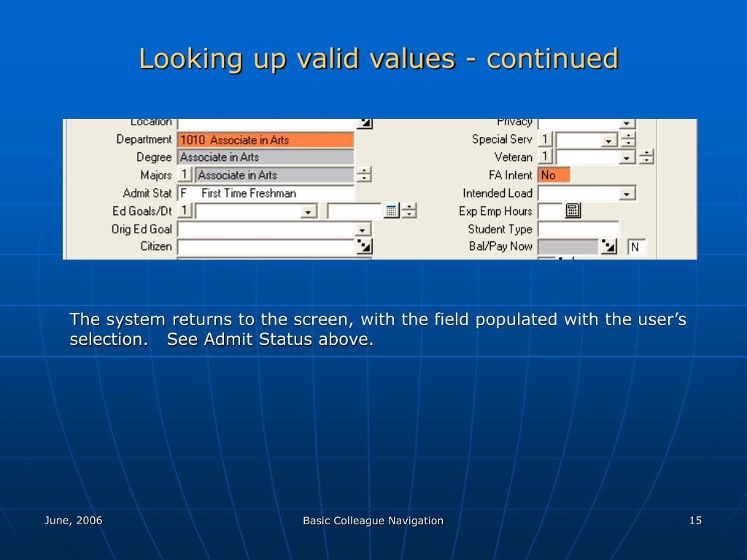The width and height of the screenshot is (747, 560).
Task: Click the slide title 'Looking up valid values - continued'
Action: pyautogui.click(x=379, y=59)
